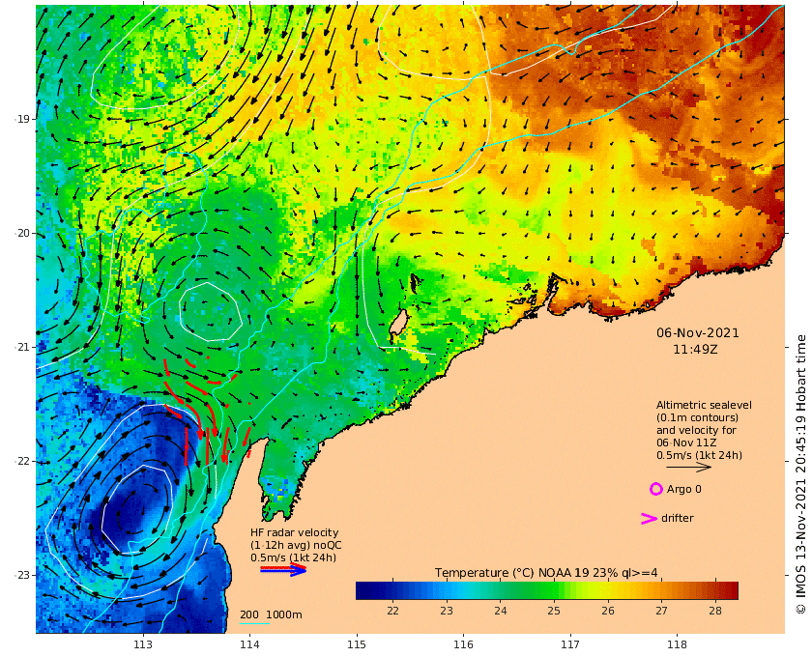
Task: Click latitude axis label -23
Action: click(x=21, y=575)
